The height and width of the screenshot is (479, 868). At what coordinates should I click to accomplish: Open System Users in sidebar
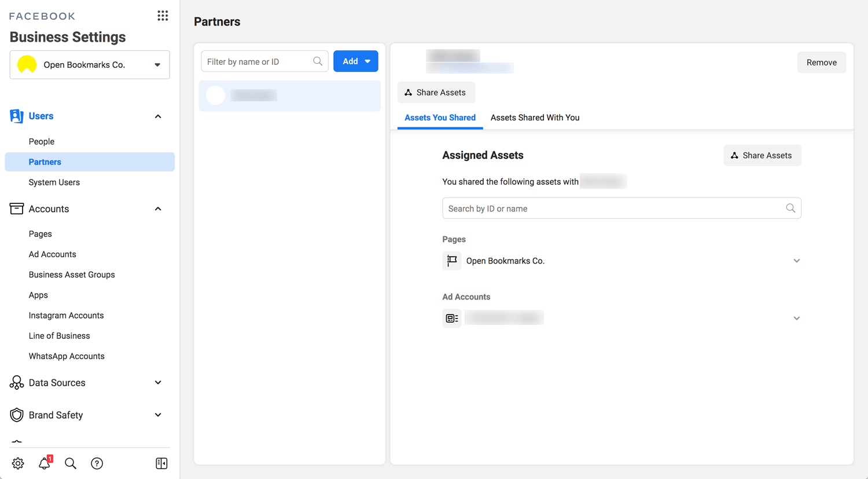coord(54,182)
